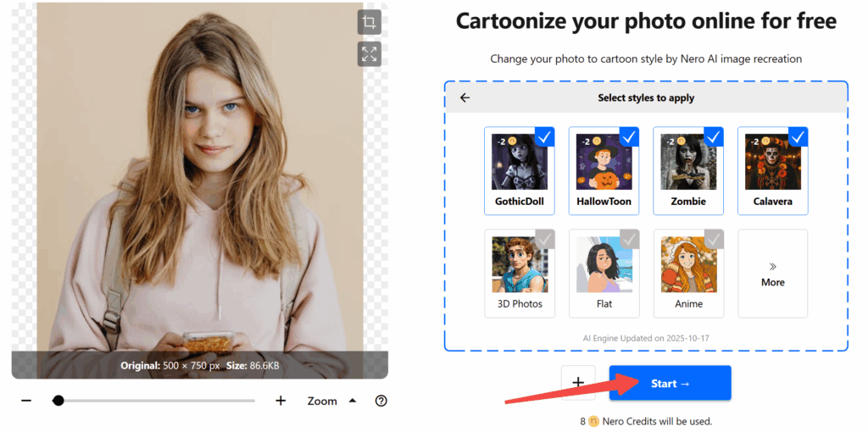
Task: Expand More cartoon styles
Action: pyautogui.click(x=772, y=274)
